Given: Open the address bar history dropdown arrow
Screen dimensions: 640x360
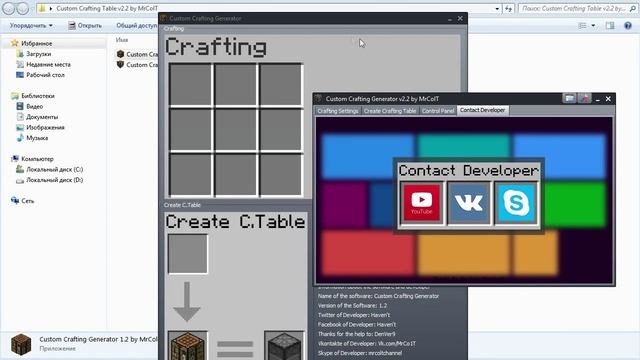Looking at the screenshot, I should pyautogui.click(x=497, y=8).
